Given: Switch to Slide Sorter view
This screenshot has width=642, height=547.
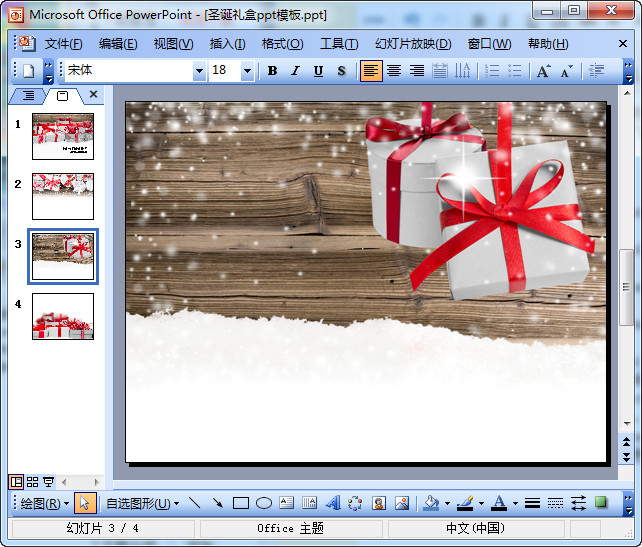Looking at the screenshot, I should [x=32, y=482].
